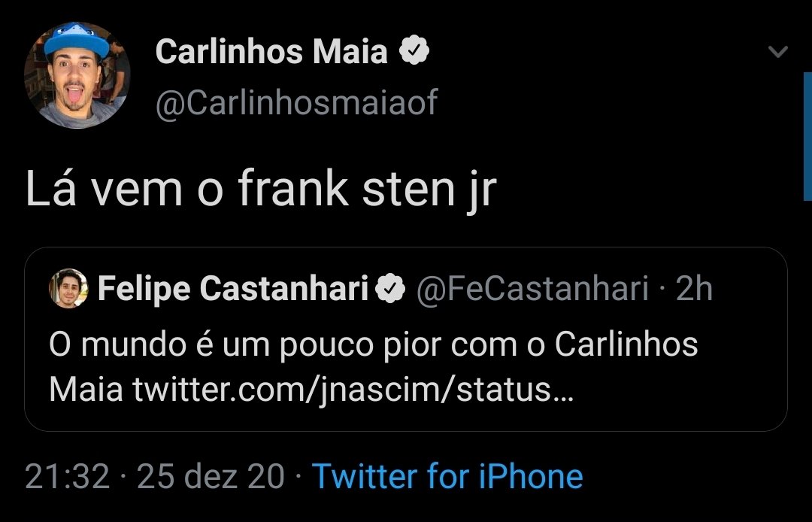Click the word "Maia" in quoted tweet body
Image resolution: width=812 pixels, height=522 pixels.
tap(86, 390)
